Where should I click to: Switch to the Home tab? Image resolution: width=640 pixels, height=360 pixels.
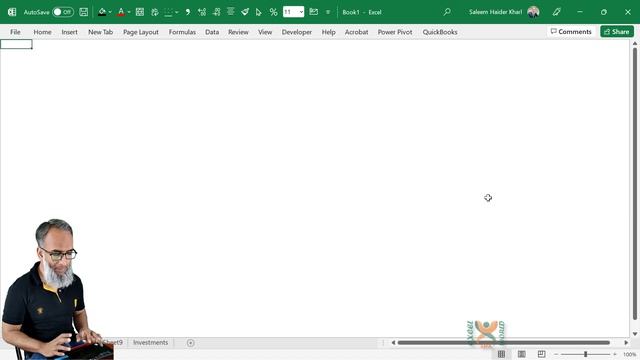(x=42, y=32)
